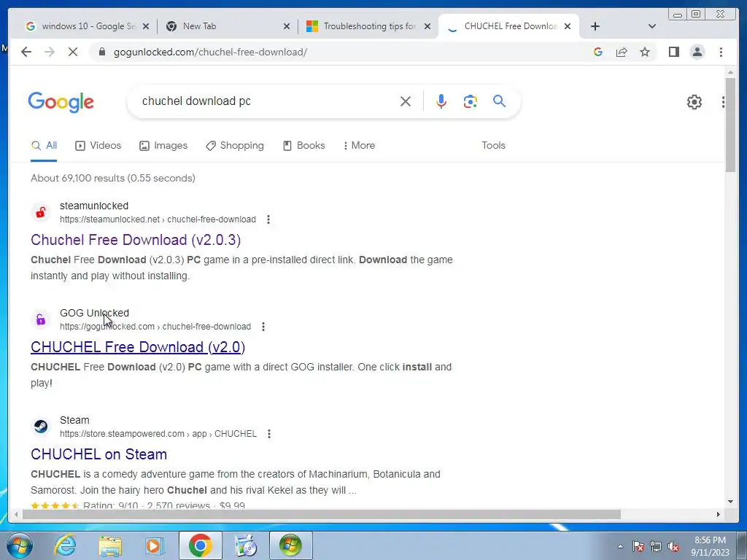The image size is (747, 560).
Task: Click the steamunlocked.net URL breadcrumb
Action: (158, 219)
